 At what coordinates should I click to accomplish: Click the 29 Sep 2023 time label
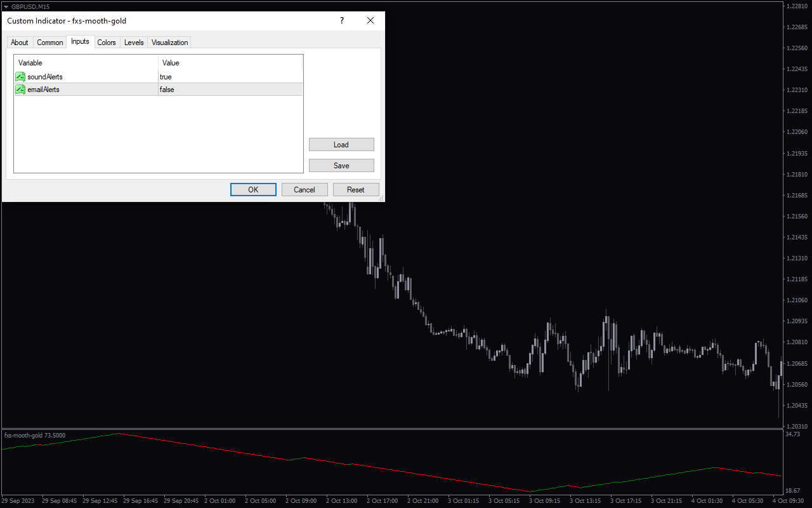point(18,501)
